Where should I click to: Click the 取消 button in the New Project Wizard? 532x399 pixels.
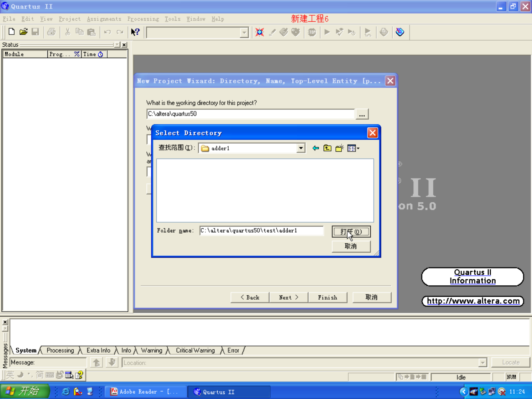[x=372, y=297]
